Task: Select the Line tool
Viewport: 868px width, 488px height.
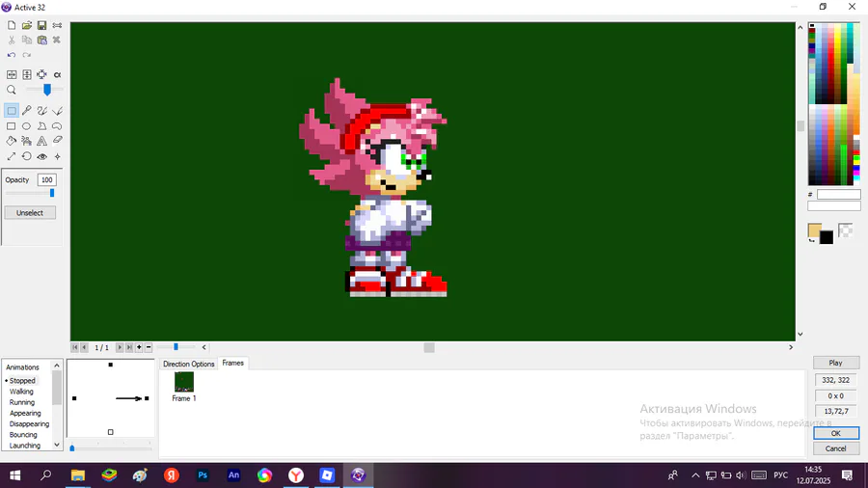Action: (57, 111)
